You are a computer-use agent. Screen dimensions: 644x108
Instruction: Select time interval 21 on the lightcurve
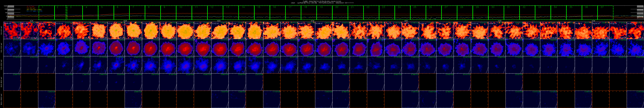[355, 13]
